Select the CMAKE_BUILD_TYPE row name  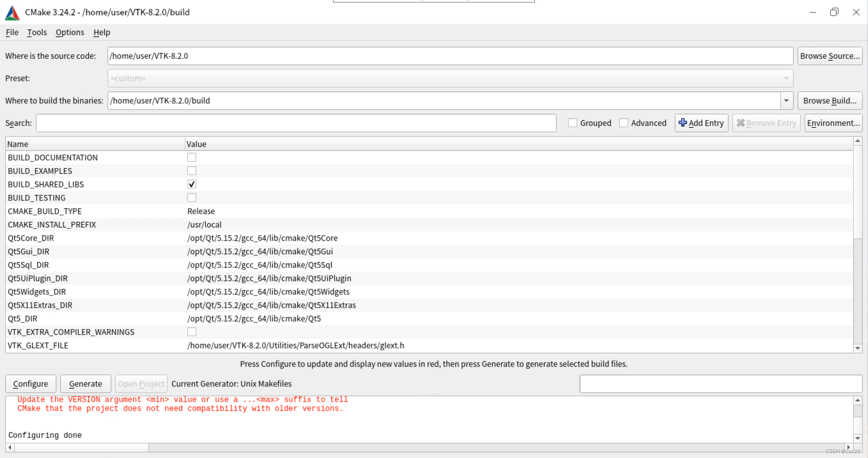point(45,211)
